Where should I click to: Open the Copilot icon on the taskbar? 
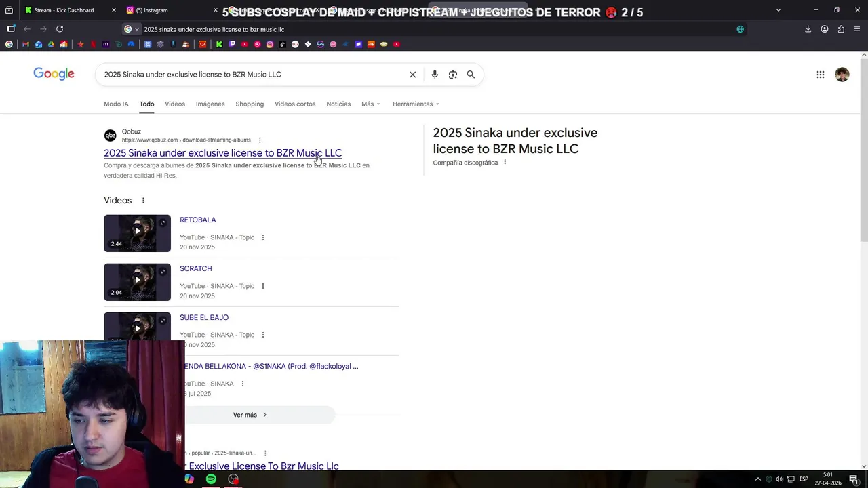189,479
